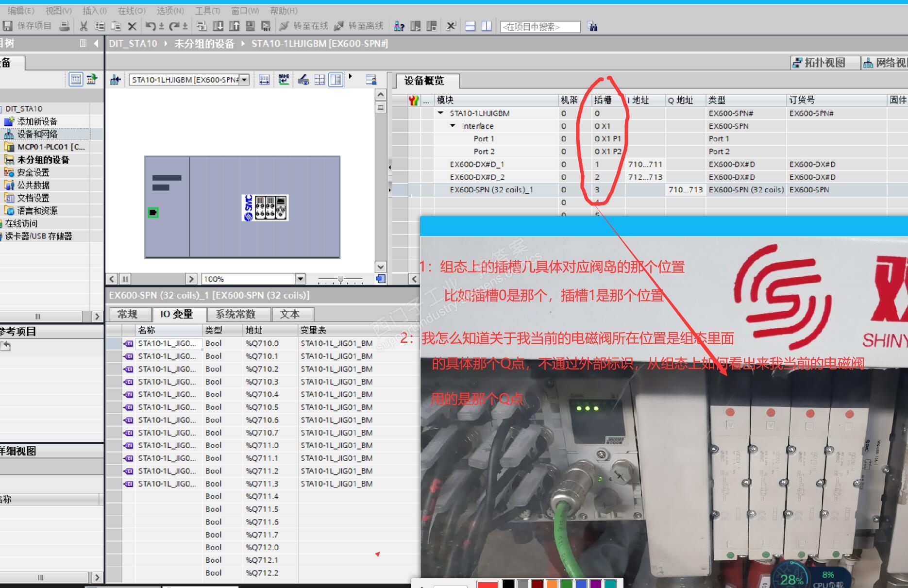The image size is (908, 588).
Task: Upload from device using toolbar icon
Action: (x=234, y=26)
